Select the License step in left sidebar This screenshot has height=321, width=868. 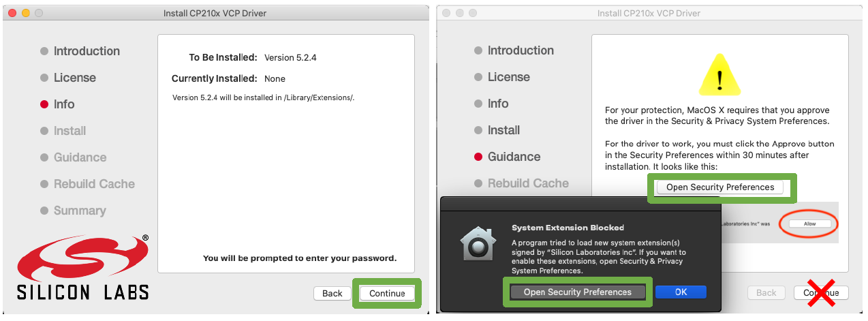[75, 78]
